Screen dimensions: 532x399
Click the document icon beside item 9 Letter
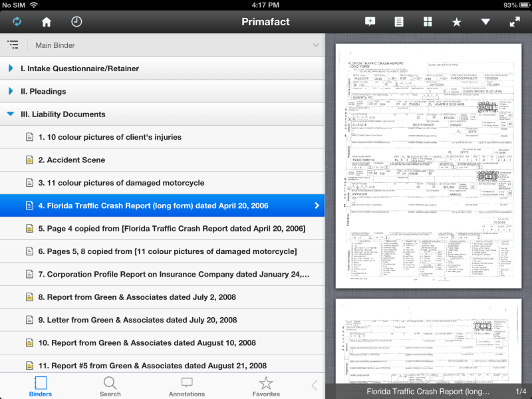click(x=29, y=320)
